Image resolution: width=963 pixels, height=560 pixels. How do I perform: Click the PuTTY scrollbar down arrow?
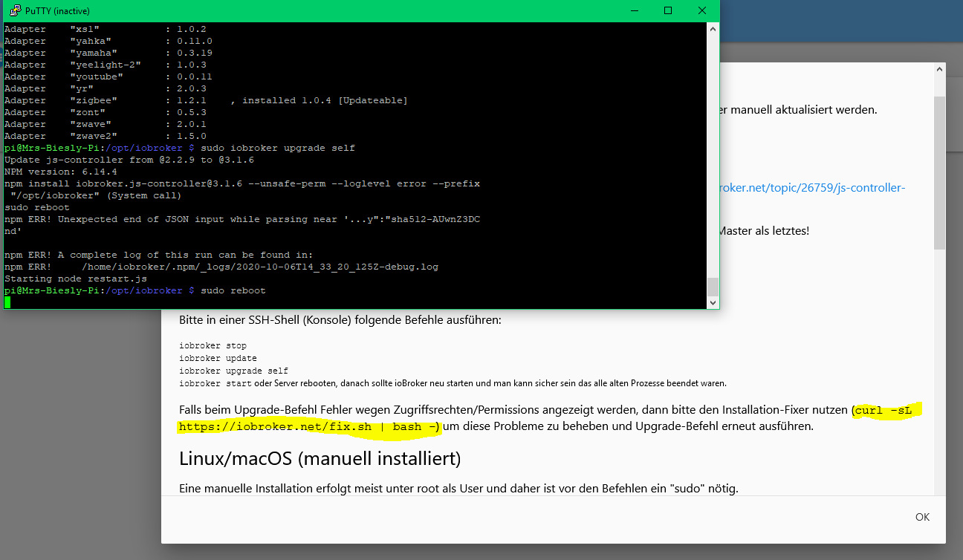click(713, 302)
